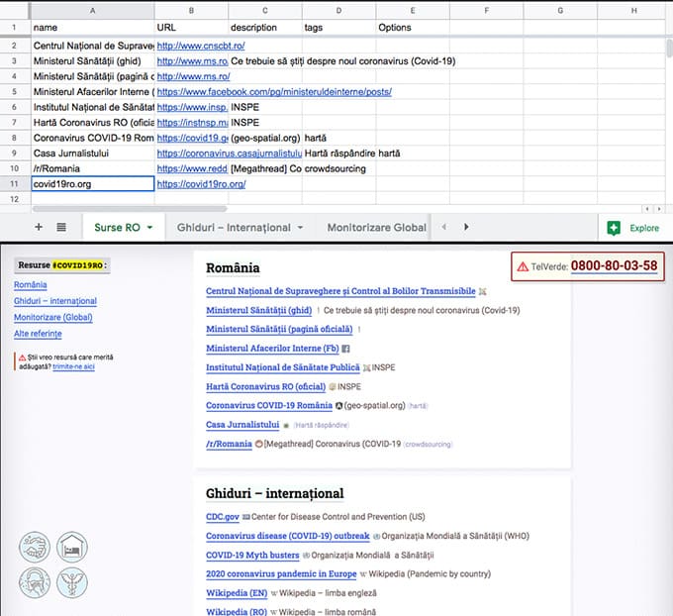Click the horizontal scroll right arrow in sheet
Screen dimensions: 673x616
point(659,209)
